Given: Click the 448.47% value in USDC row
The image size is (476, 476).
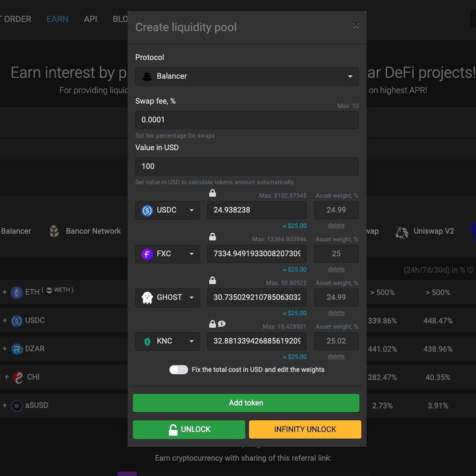Looking at the screenshot, I should [x=438, y=321].
